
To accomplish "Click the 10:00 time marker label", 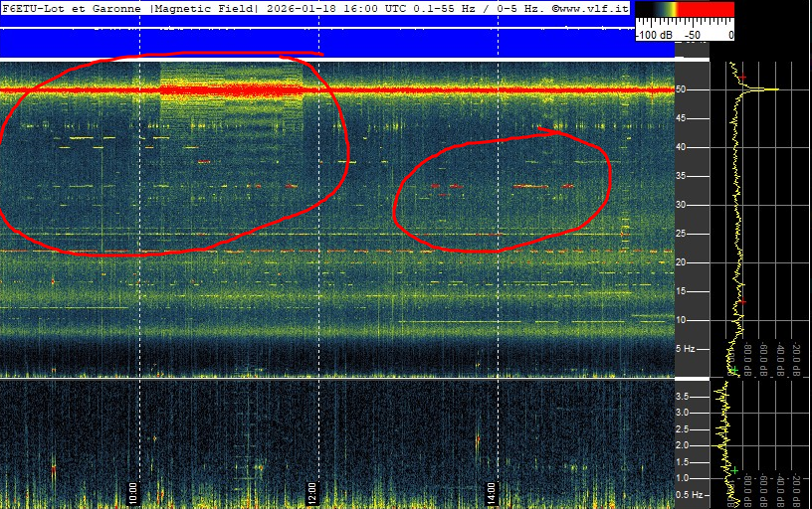I will 133,490.
